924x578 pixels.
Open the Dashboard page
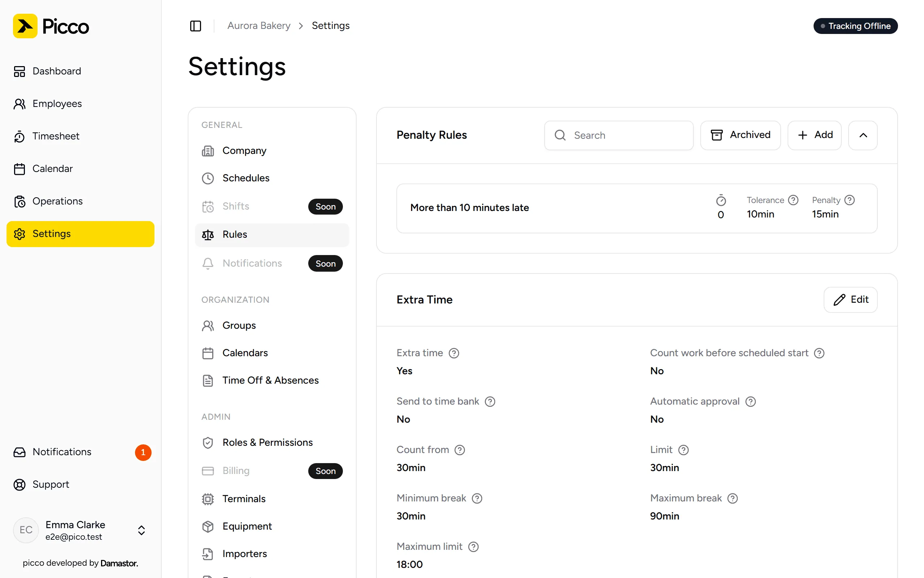point(80,71)
